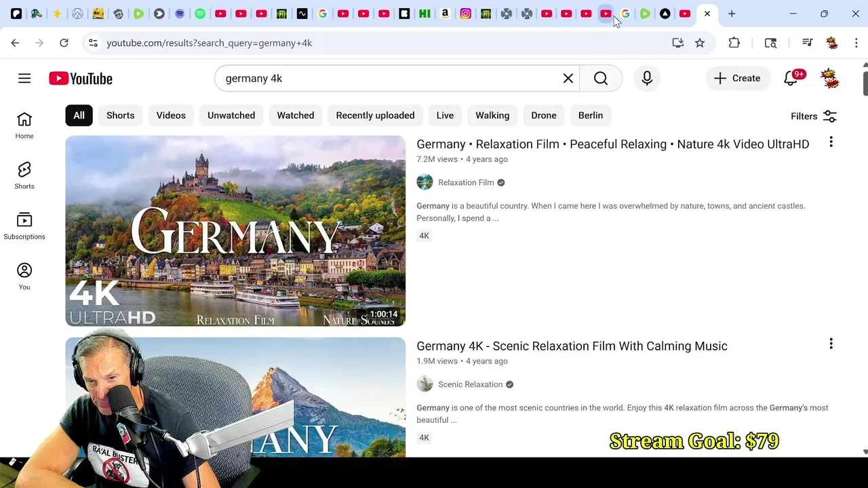Click the 4K badge under Scenic Relaxation video
The image size is (868, 488).
pos(425,438)
